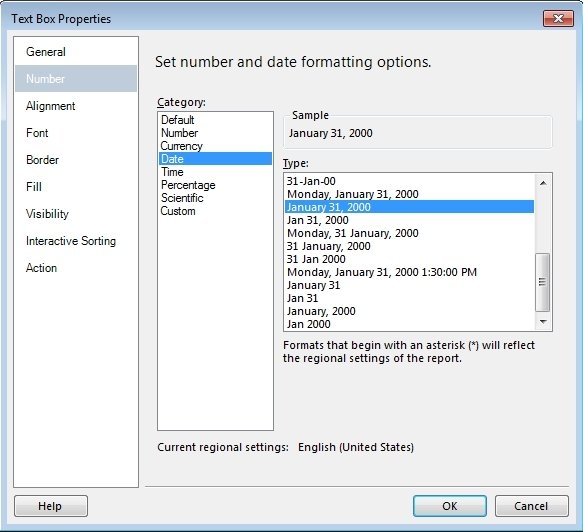Go to the Fill page

(76, 187)
